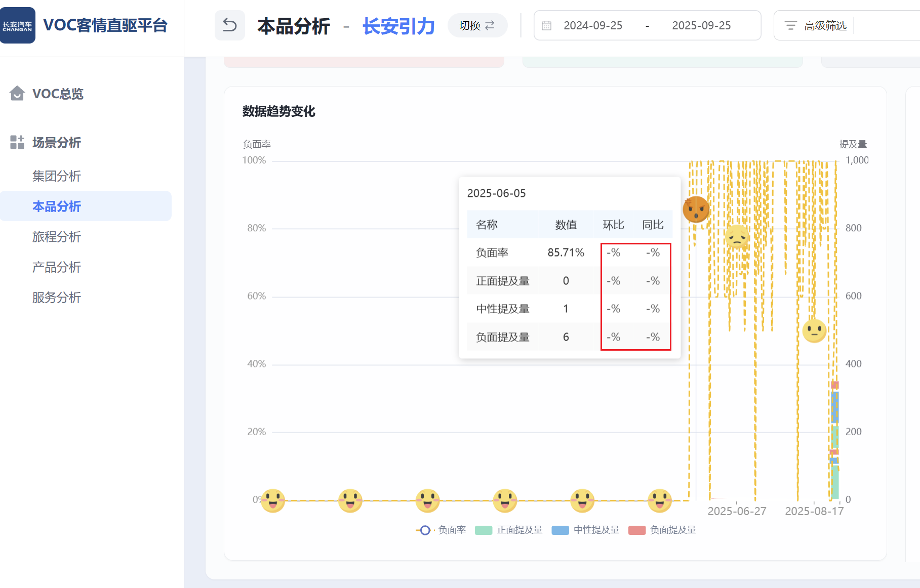Toggle 负面提及量 red legend swatch
This screenshot has width=920, height=588.
click(x=636, y=530)
